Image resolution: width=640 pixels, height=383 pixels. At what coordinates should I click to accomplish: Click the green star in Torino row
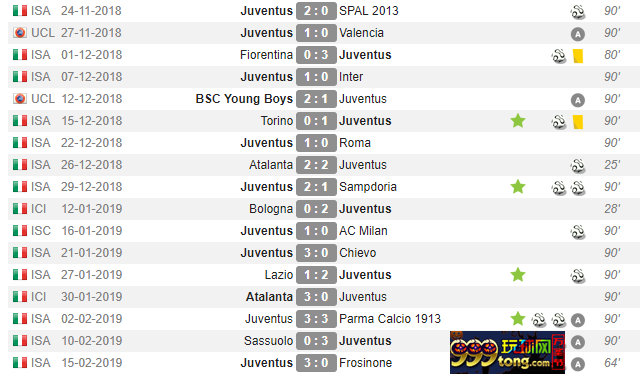[518, 121]
